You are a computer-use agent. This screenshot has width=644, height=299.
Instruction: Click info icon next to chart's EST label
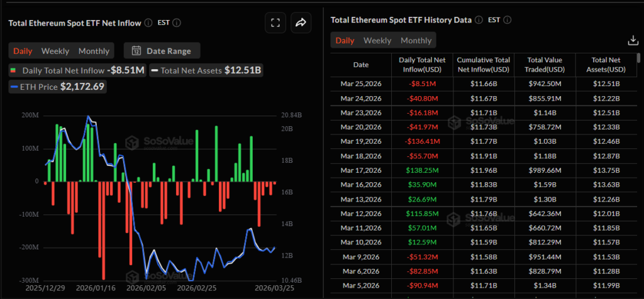coord(177,23)
